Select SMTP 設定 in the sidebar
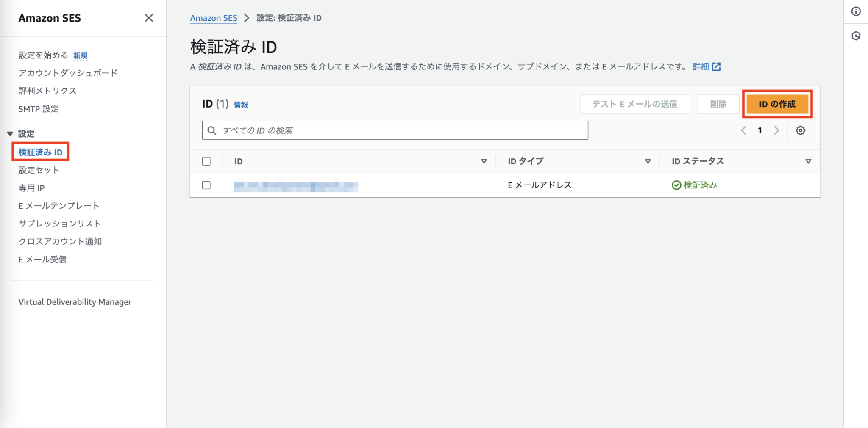868x428 pixels. (39, 109)
